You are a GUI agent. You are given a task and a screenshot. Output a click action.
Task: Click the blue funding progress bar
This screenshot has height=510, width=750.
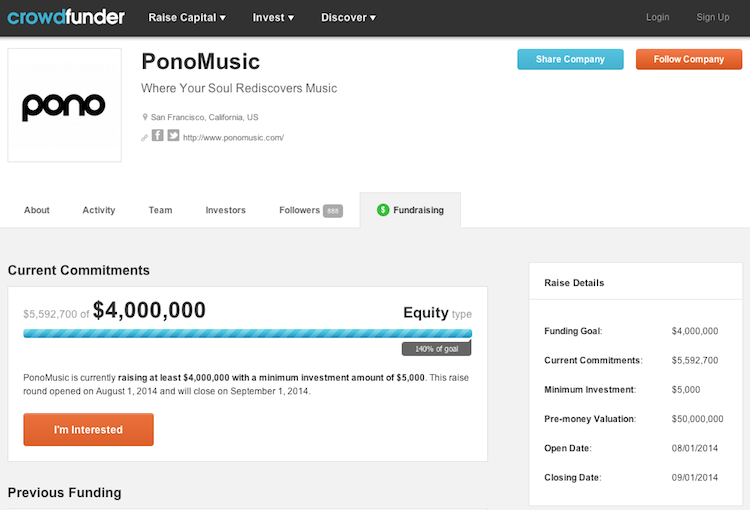(248, 333)
